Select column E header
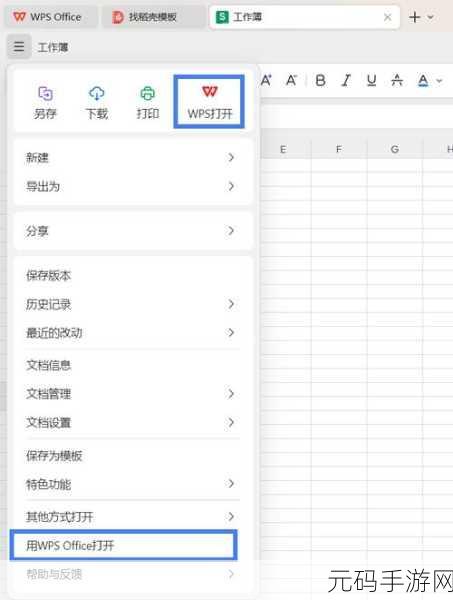 point(283,149)
